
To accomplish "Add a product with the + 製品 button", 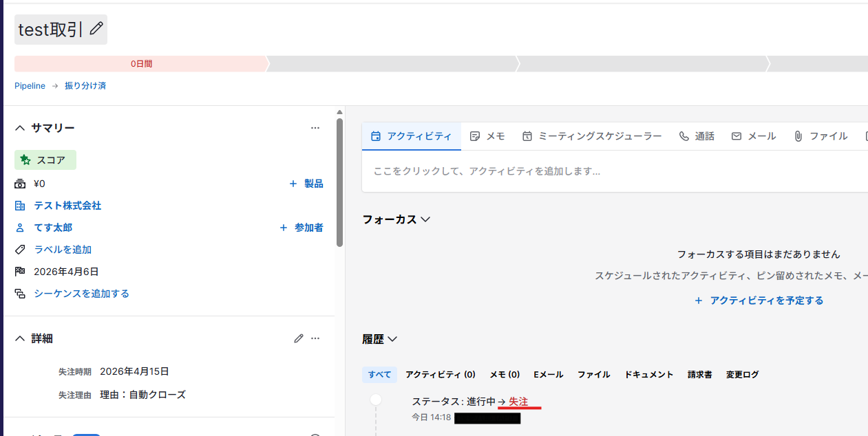I will pyautogui.click(x=306, y=184).
